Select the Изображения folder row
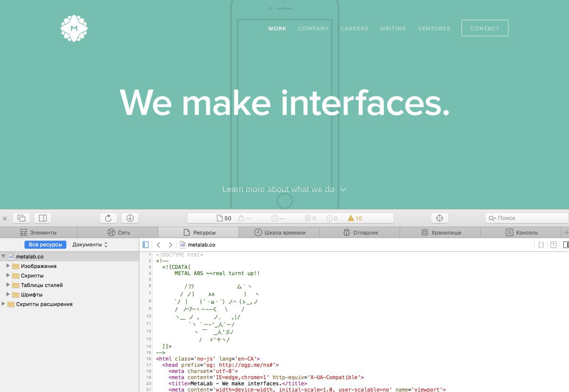569x392 pixels. pos(70,266)
